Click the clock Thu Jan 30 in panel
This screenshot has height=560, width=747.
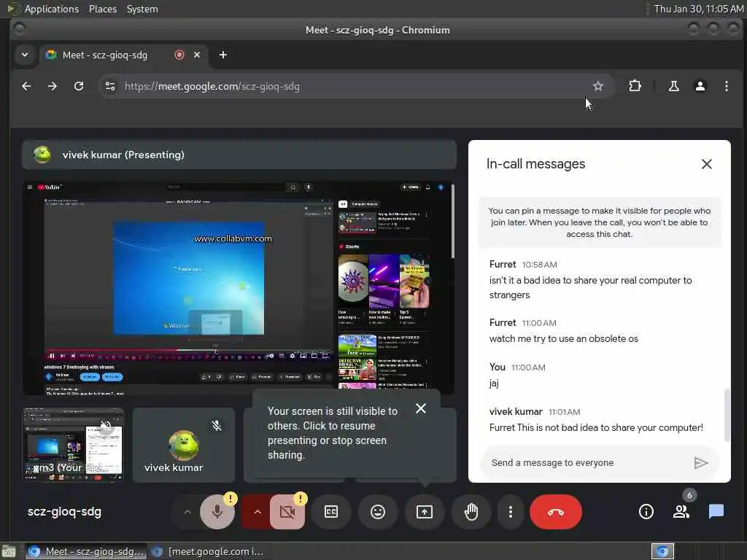pos(698,9)
